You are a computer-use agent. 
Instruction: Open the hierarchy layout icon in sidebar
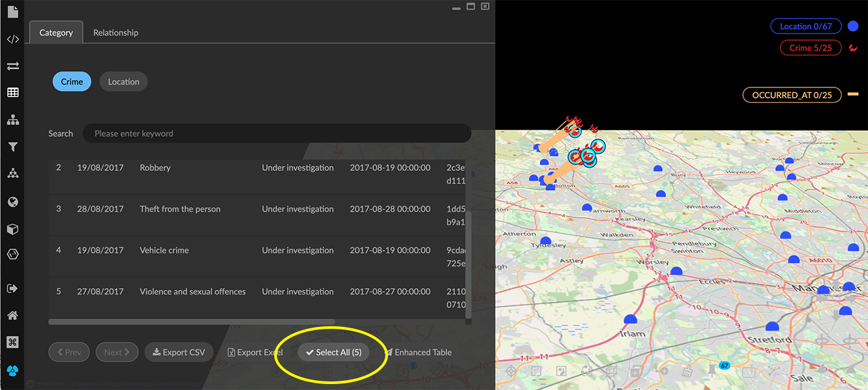coord(12,120)
